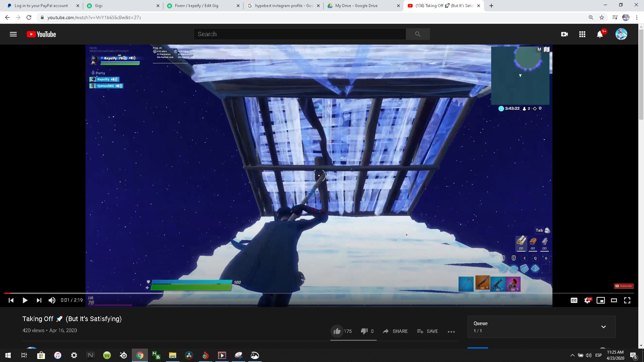Toggle theater mode
This screenshot has width=644, height=362.
pos(614,300)
